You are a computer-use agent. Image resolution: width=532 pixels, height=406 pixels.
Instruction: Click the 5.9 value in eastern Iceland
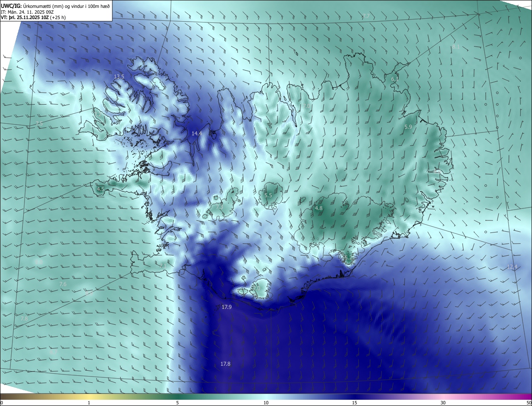coord(408,127)
